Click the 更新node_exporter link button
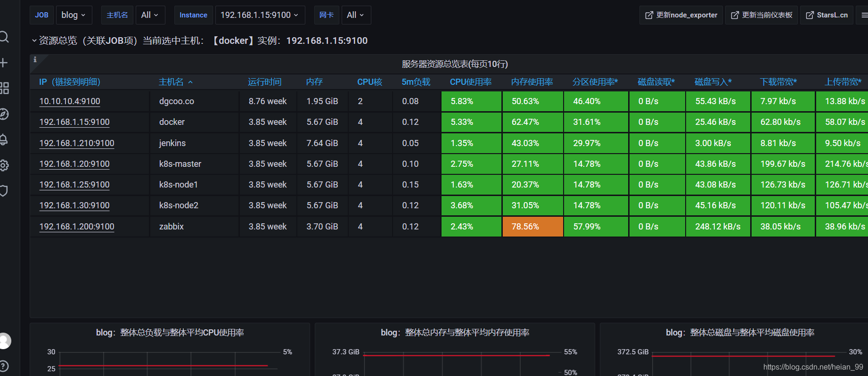This screenshot has width=868, height=376. [681, 15]
